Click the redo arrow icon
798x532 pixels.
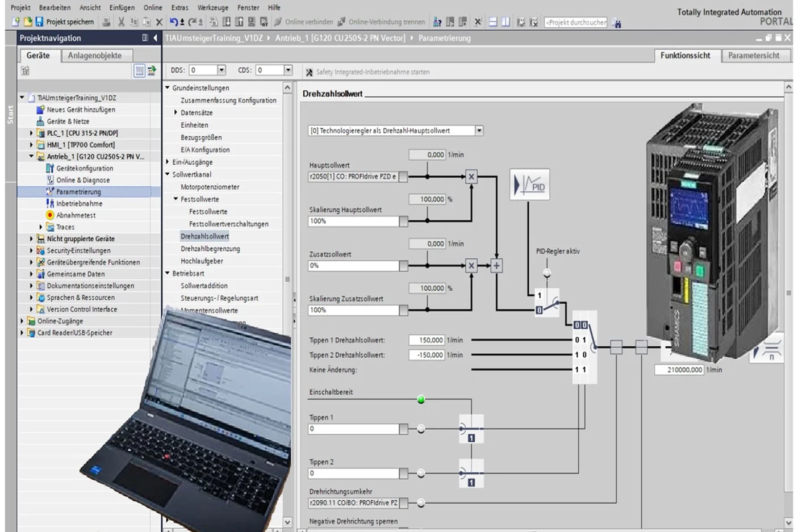click(192, 22)
